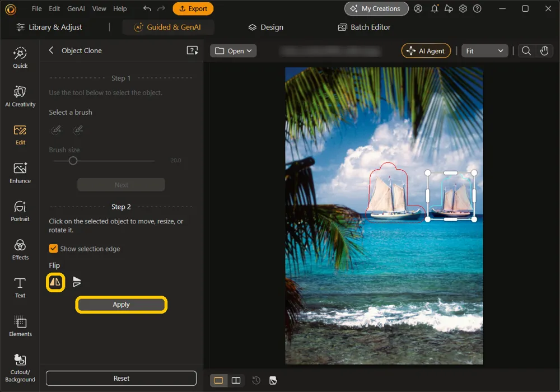The width and height of the screenshot is (560, 392).
Task: Switch to the Design tab
Action: click(x=265, y=27)
